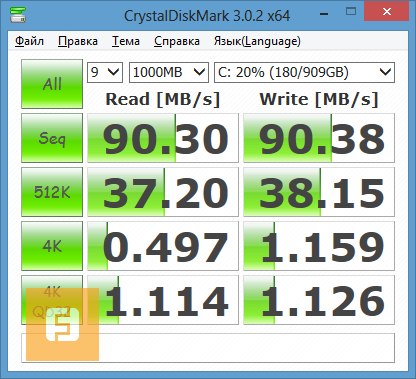
Task: Click the Seq read result 90.30
Action: (x=163, y=138)
